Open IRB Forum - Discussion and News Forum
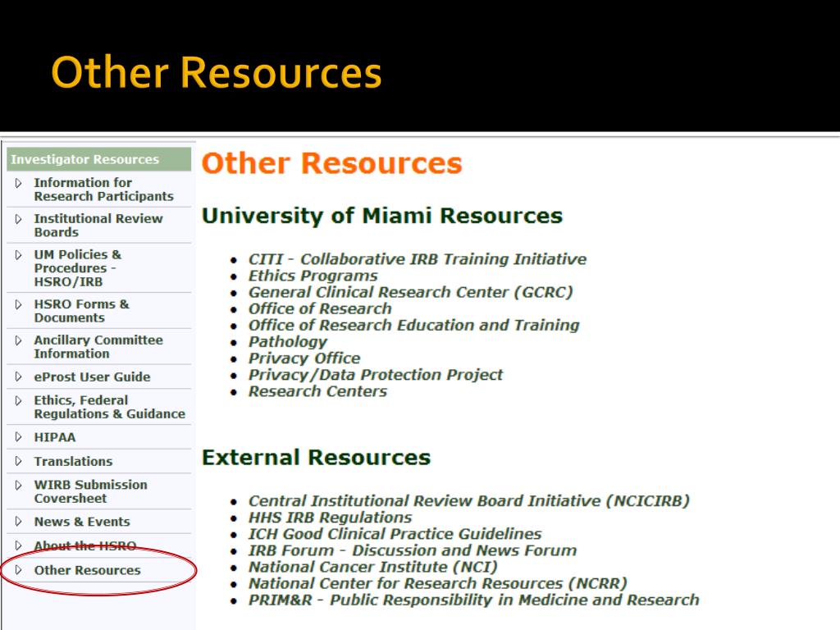This screenshot has height=630, width=840. click(x=413, y=550)
